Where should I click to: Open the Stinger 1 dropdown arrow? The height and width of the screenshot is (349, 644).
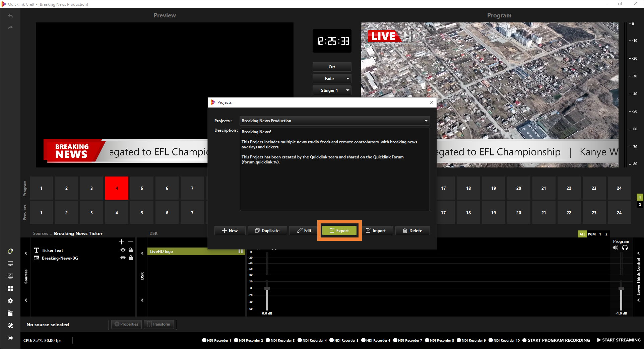point(347,90)
